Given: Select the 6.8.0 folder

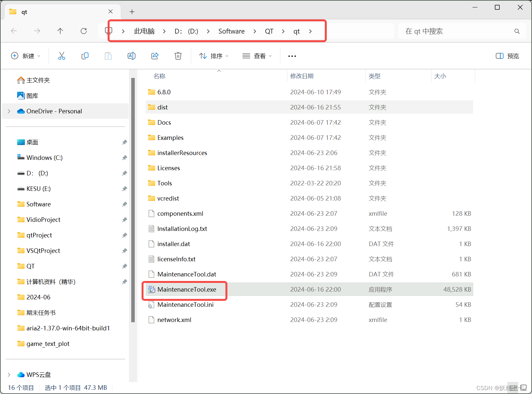Looking at the screenshot, I should pyautogui.click(x=309, y=92).
